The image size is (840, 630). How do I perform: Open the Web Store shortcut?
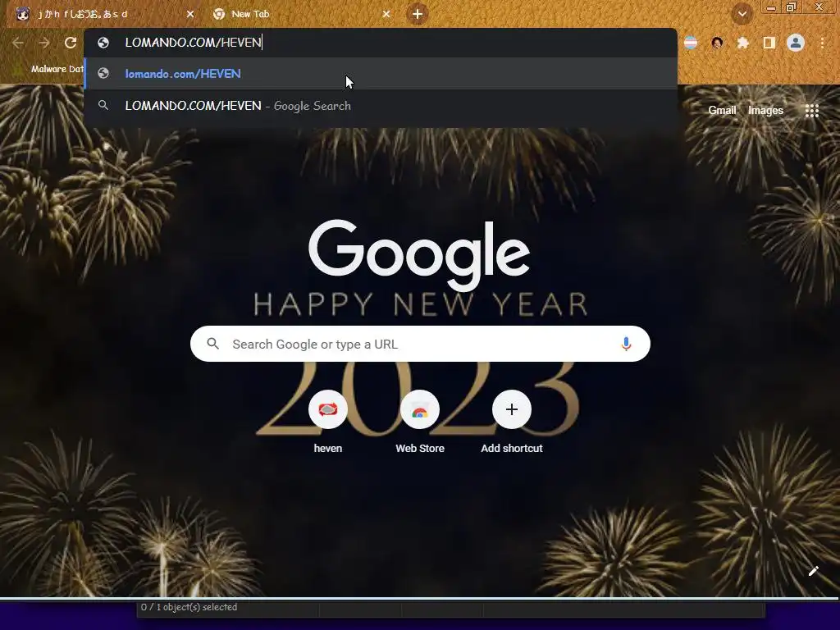click(420, 422)
